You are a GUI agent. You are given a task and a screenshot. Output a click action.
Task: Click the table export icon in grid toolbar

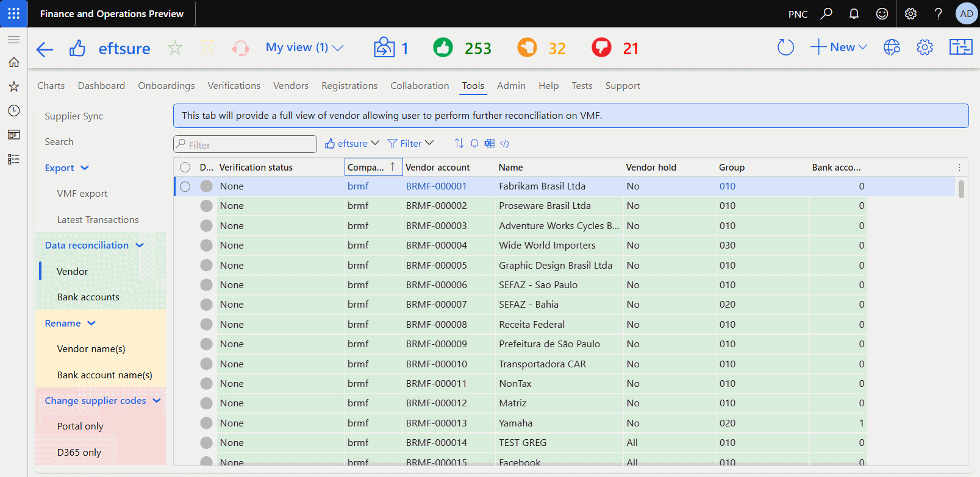click(490, 143)
